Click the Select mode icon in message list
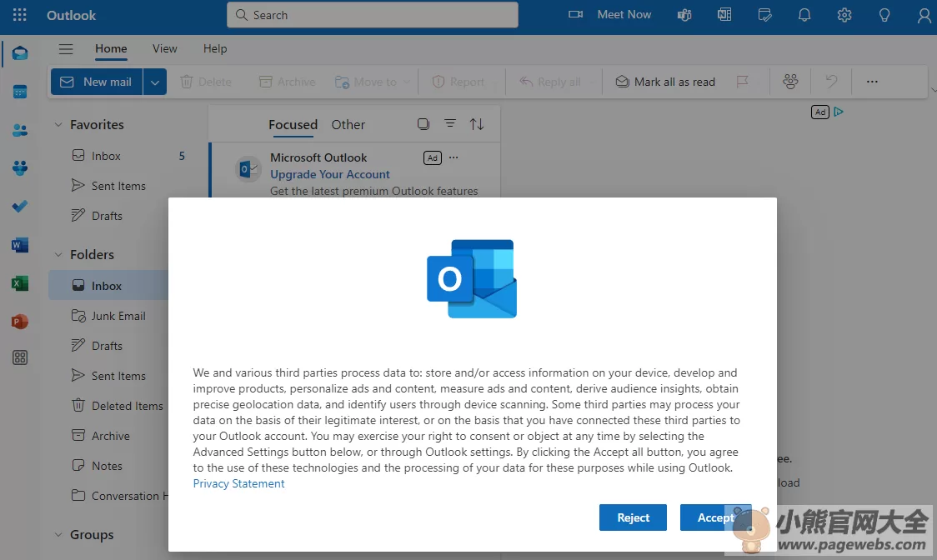The image size is (937, 560). coord(423,123)
